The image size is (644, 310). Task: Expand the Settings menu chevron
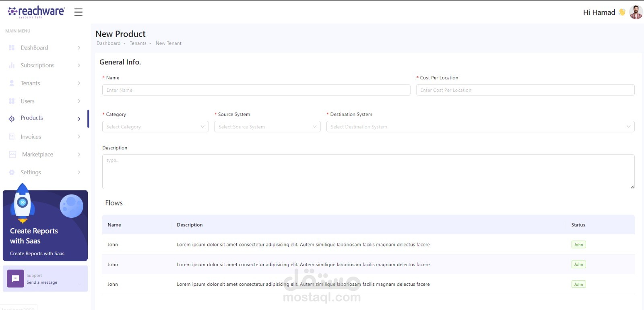click(79, 172)
